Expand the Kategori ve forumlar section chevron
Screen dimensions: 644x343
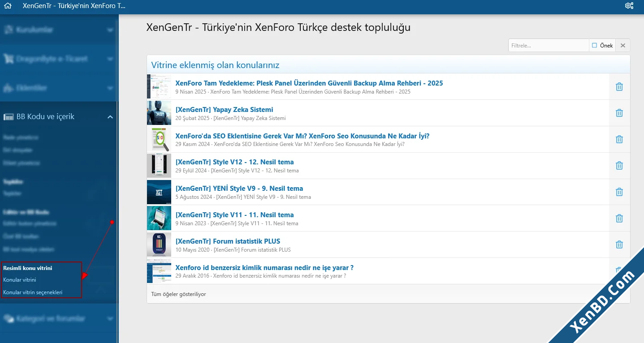pyautogui.click(x=110, y=319)
